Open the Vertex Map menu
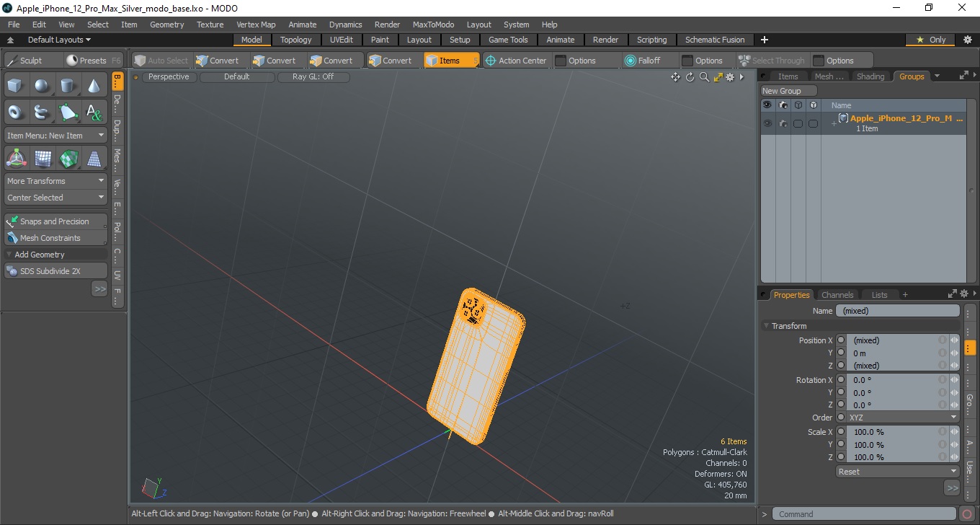The height and width of the screenshot is (525, 980). point(256,25)
